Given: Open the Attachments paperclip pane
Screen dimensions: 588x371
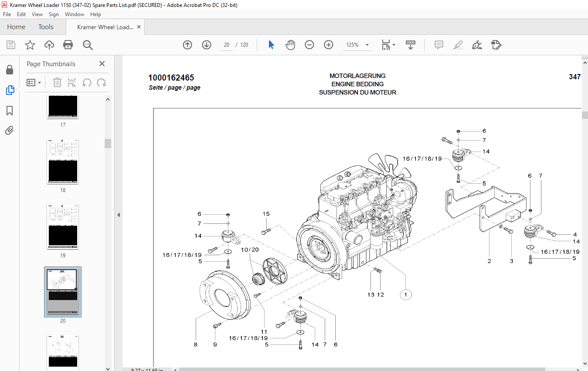Looking at the screenshot, I should [10, 130].
